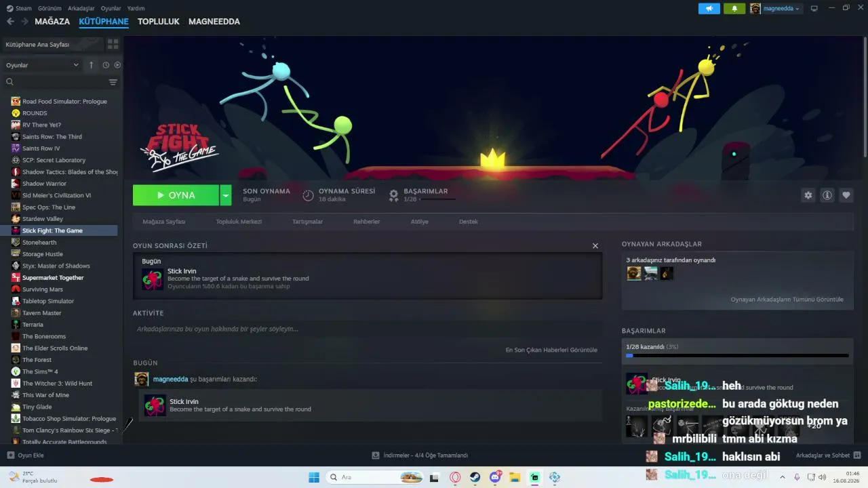Viewport: 868px width, 488px height.
Task: Open the Görünüm menu
Action: point(50,8)
